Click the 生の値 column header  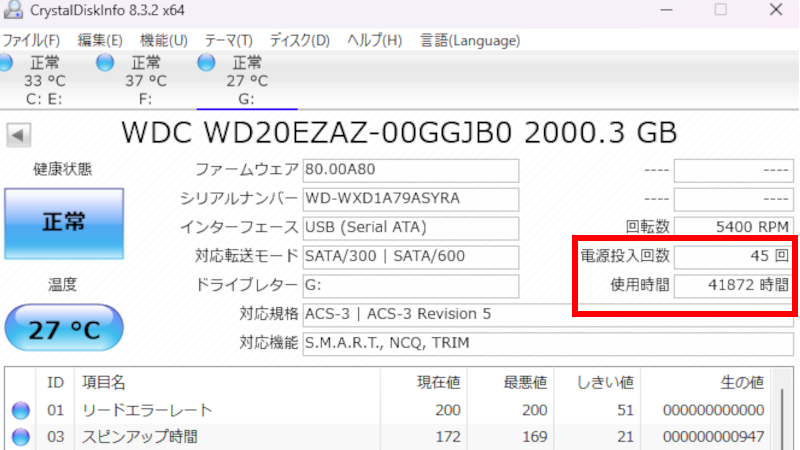click(706, 382)
